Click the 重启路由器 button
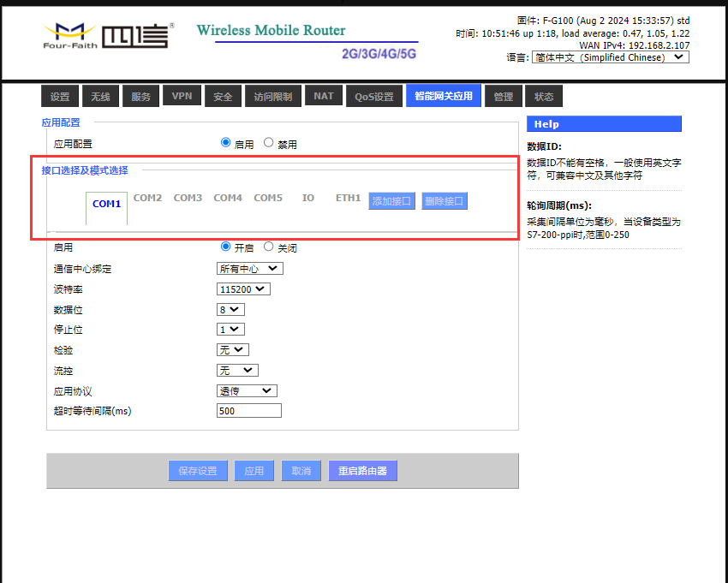The image size is (728, 583). [x=362, y=471]
